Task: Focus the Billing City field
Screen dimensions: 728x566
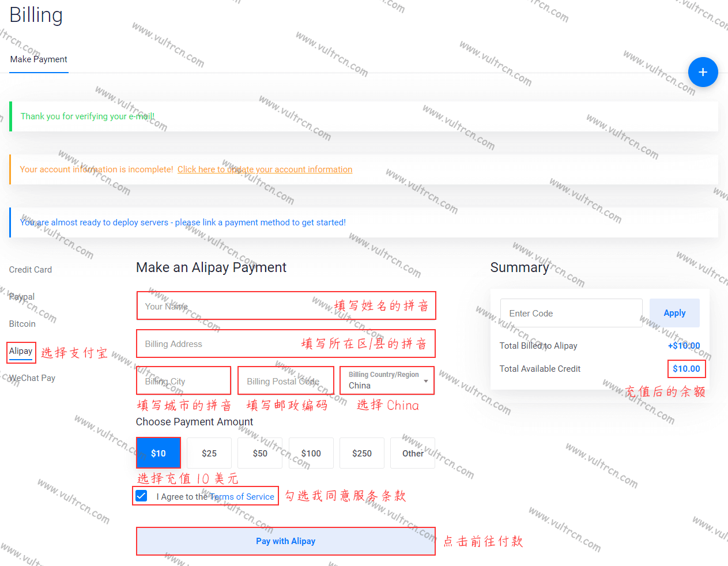Action: pos(183,381)
